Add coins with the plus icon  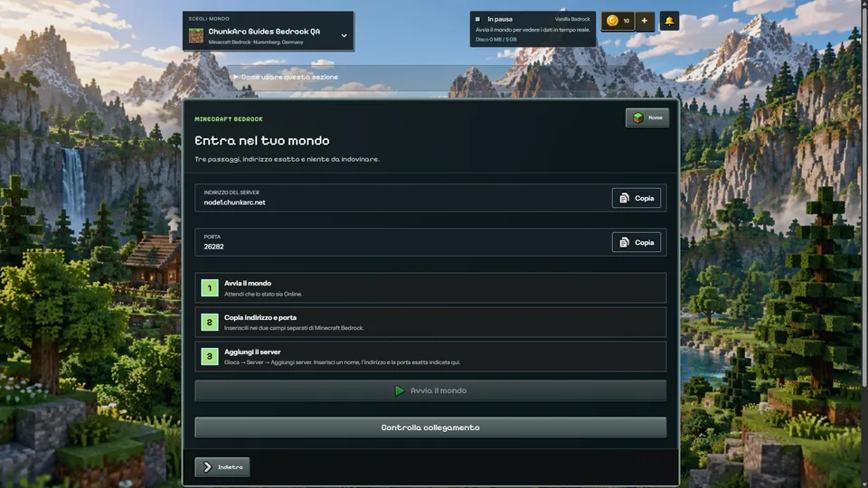pos(645,21)
